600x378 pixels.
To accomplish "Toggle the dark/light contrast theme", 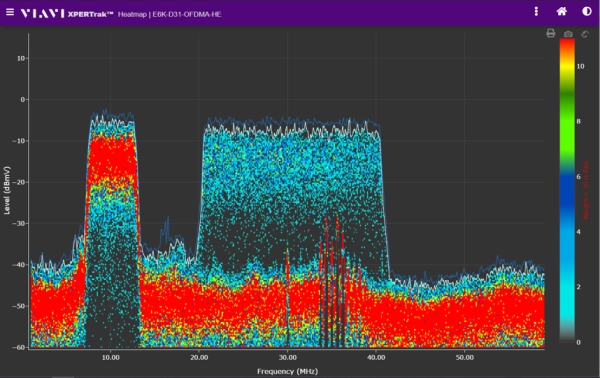I will pyautogui.click(x=587, y=11).
